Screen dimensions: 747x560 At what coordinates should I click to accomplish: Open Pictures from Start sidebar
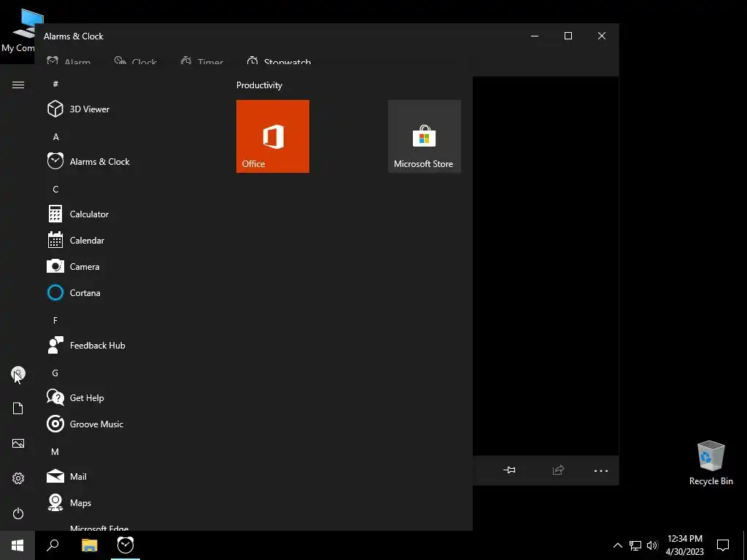pyautogui.click(x=18, y=443)
